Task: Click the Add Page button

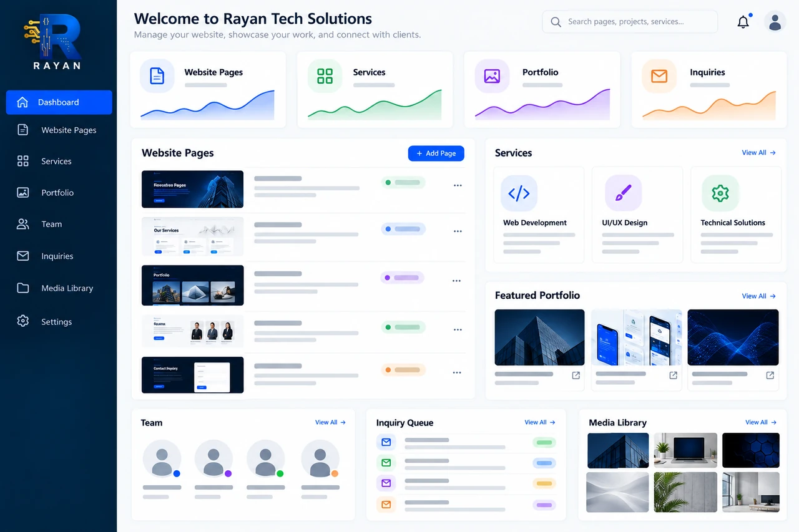Action: 436,153
